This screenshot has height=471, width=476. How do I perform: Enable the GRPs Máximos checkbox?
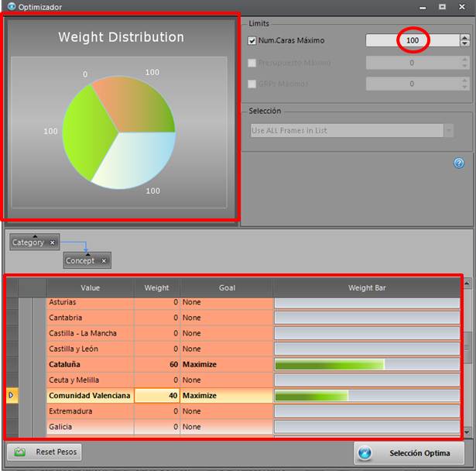click(x=252, y=84)
